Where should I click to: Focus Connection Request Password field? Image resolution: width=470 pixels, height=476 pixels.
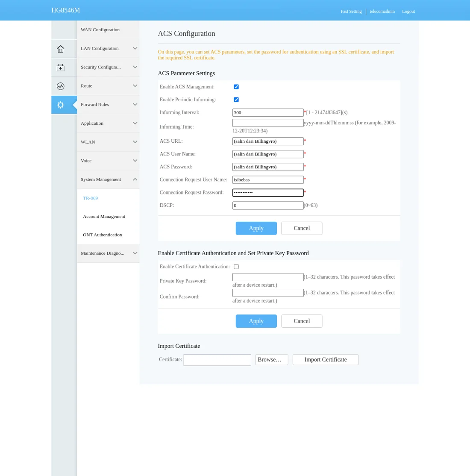coord(268,192)
